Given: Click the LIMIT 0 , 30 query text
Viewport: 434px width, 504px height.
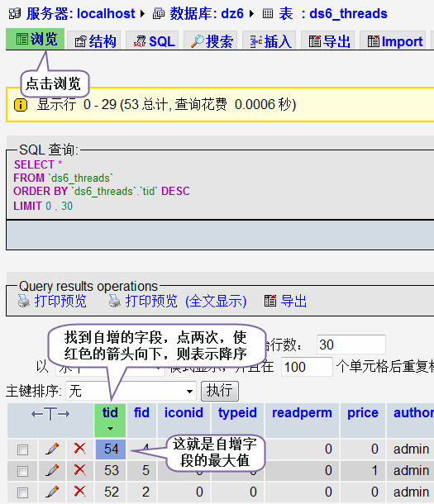Looking at the screenshot, I should pyautogui.click(x=43, y=206).
